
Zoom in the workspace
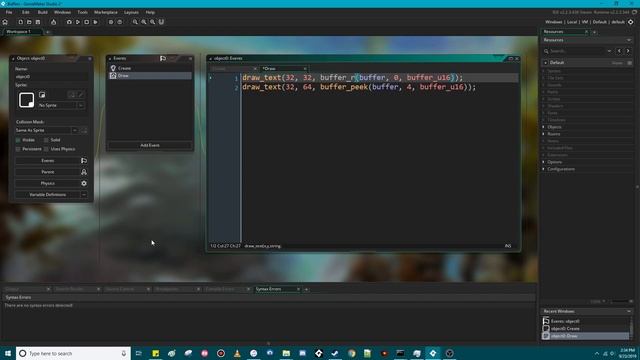click(x=153, y=22)
